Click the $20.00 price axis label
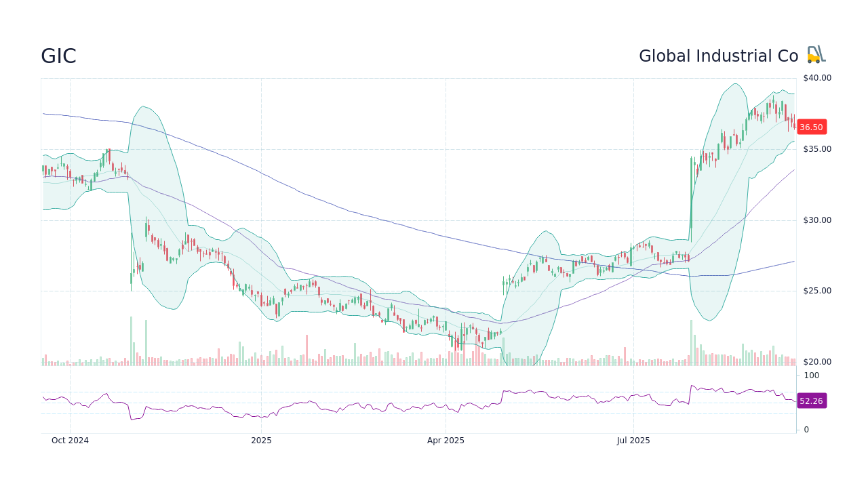 point(817,362)
